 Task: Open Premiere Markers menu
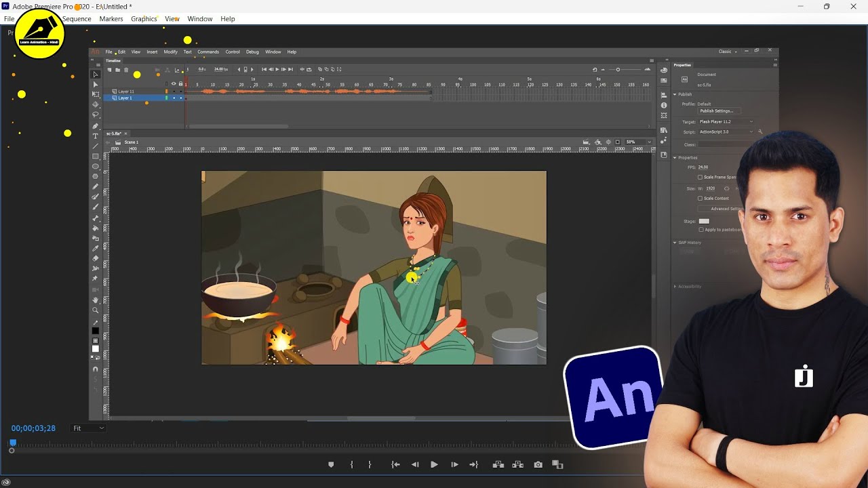(111, 19)
